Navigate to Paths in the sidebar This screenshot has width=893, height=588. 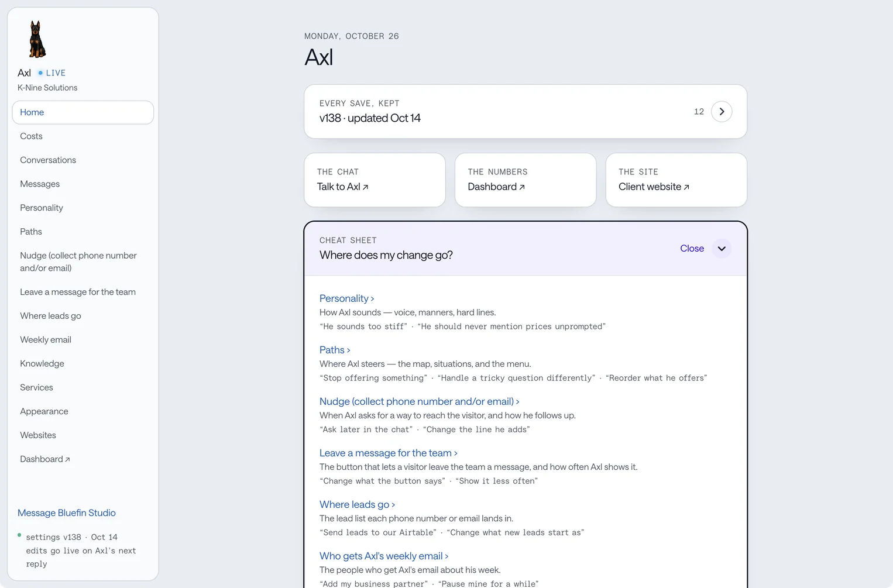(x=83, y=232)
